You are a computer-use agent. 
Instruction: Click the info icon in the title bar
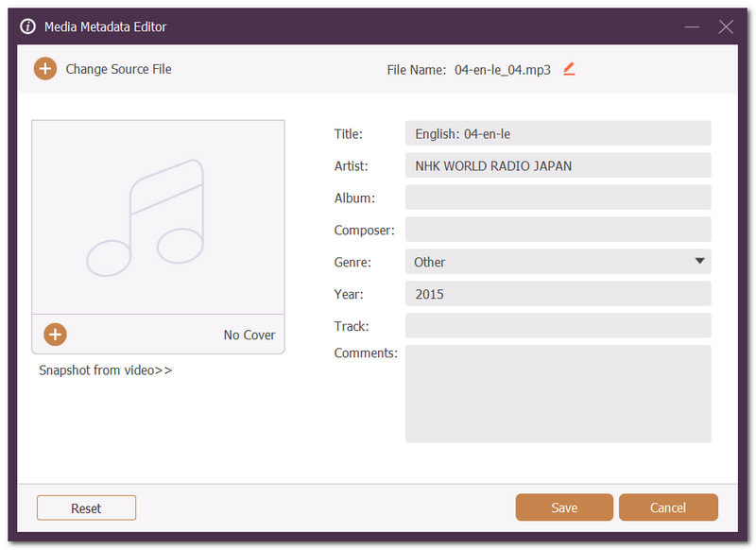[28, 26]
